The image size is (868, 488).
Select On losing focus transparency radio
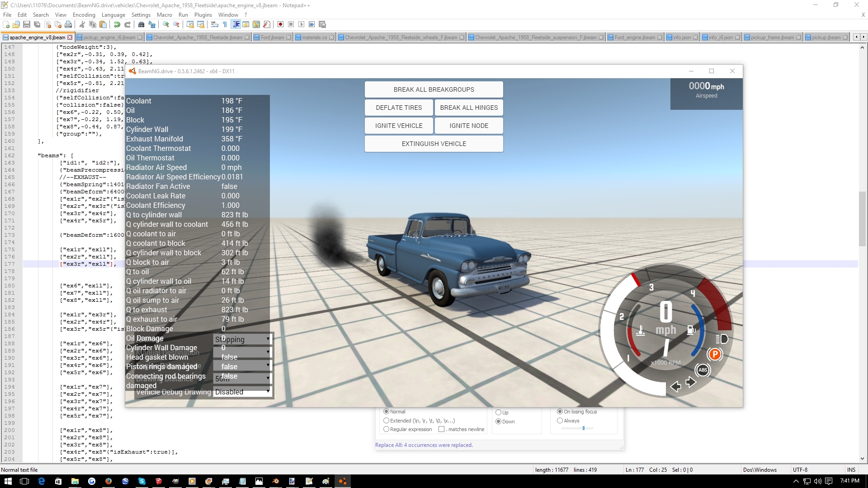[x=560, y=412]
